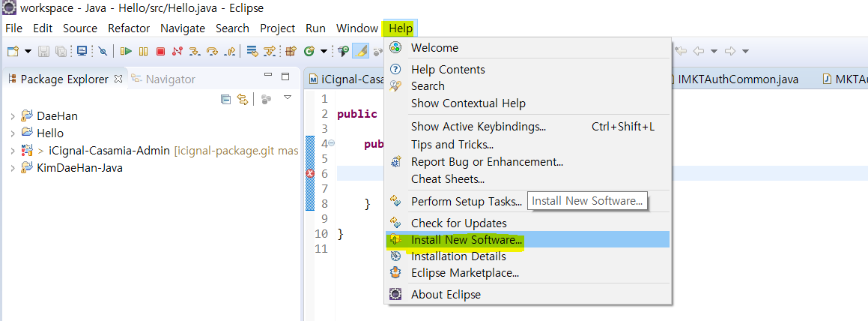This screenshot has width=868, height=321.
Task: Click the New file wizard toolbar icon
Action: tap(13, 51)
